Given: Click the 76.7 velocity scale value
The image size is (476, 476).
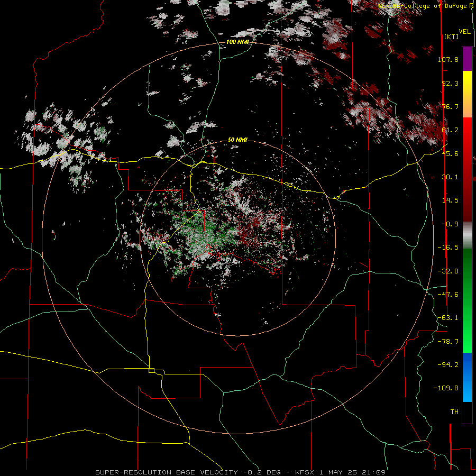Looking at the screenshot, I should point(450,106).
